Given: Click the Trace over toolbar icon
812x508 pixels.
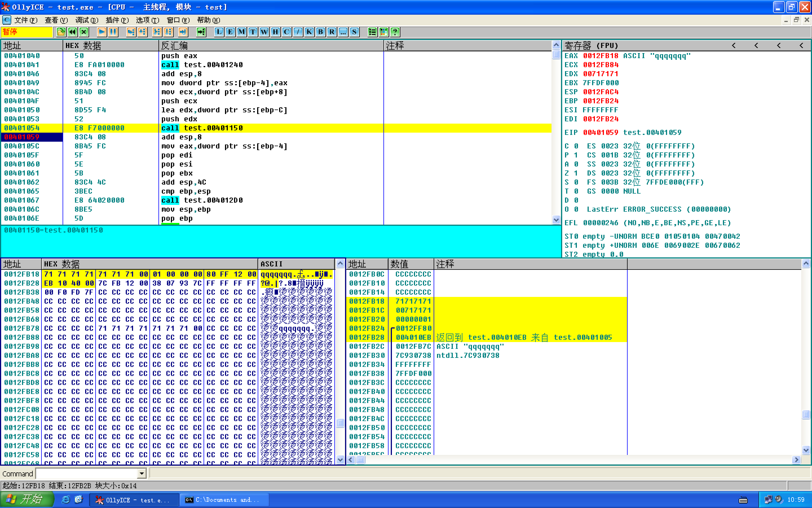Looking at the screenshot, I should click(168, 32).
